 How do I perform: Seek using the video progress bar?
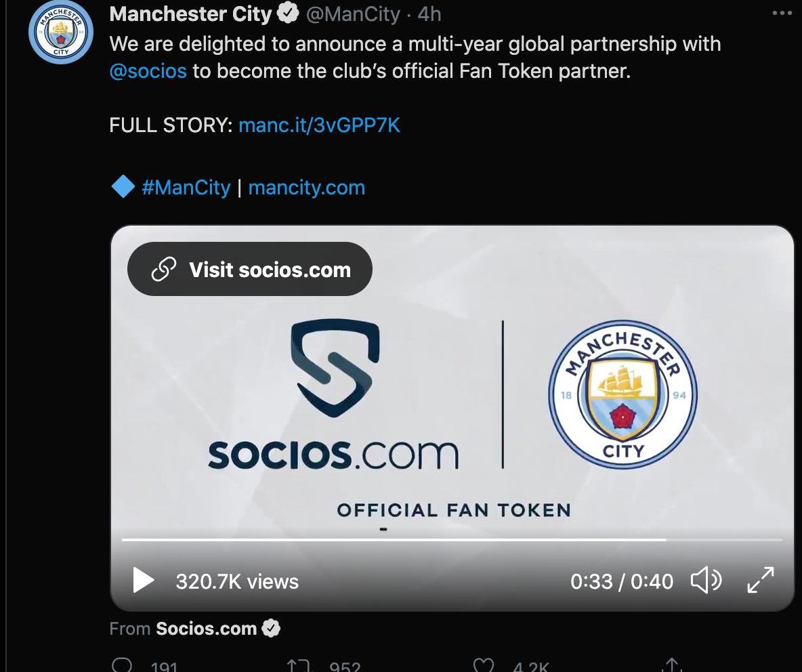452,539
